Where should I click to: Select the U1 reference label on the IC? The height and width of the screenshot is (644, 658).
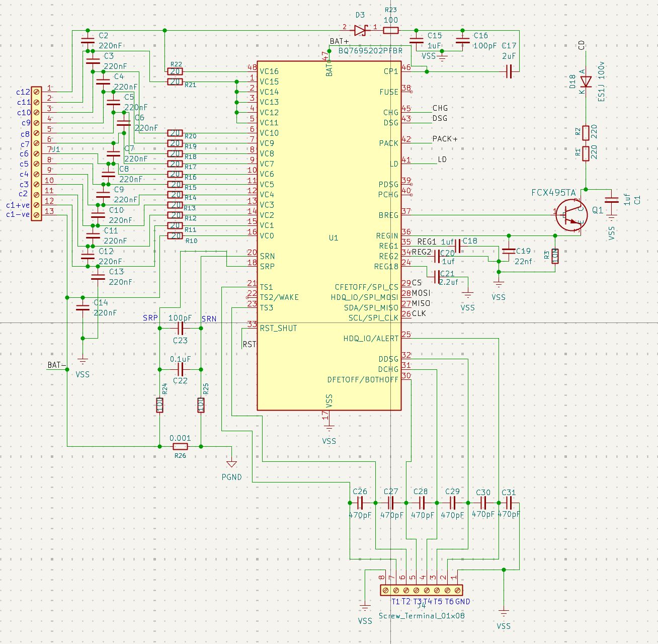click(x=334, y=237)
